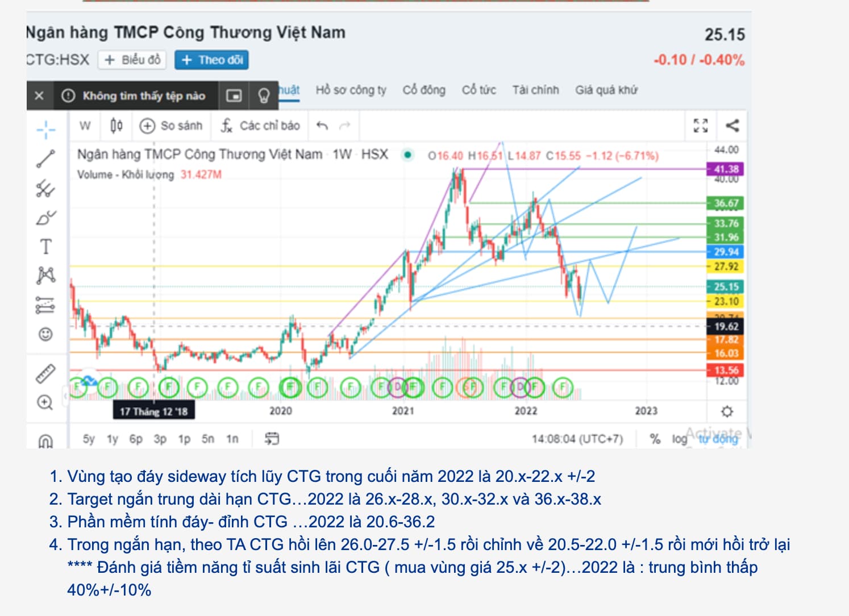Open the W interval selector
The image size is (849, 616).
tap(85, 126)
